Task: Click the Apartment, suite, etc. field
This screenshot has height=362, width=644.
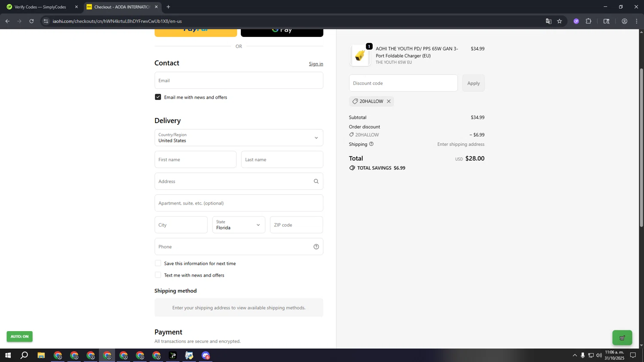Action: (x=239, y=203)
